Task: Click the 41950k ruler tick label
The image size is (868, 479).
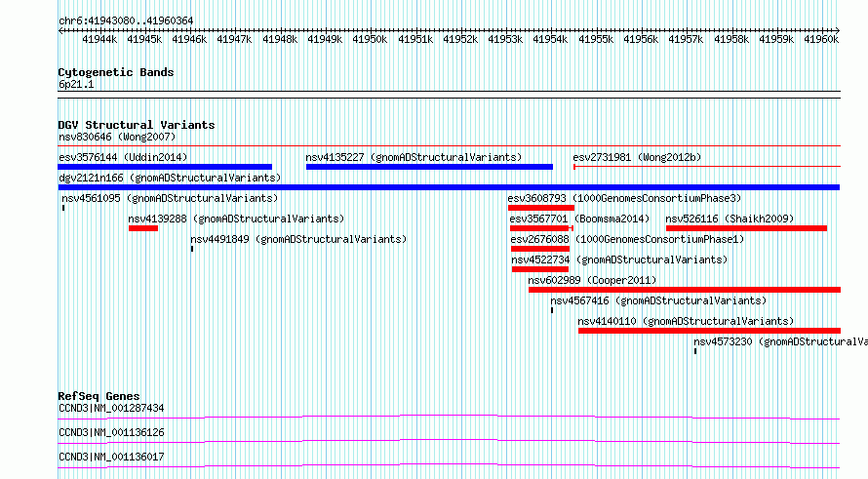Action: point(370,39)
